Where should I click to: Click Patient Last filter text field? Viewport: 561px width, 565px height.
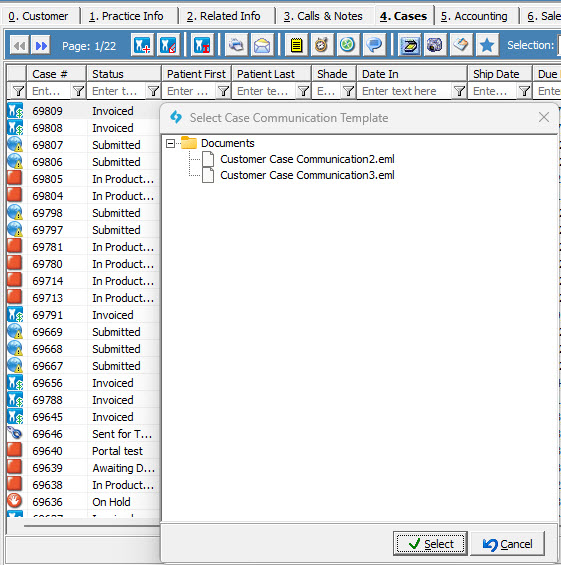click(x=264, y=91)
